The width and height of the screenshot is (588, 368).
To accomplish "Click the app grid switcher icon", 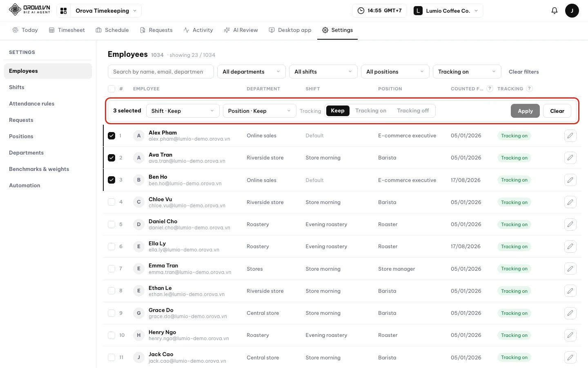I will click(64, 11).
